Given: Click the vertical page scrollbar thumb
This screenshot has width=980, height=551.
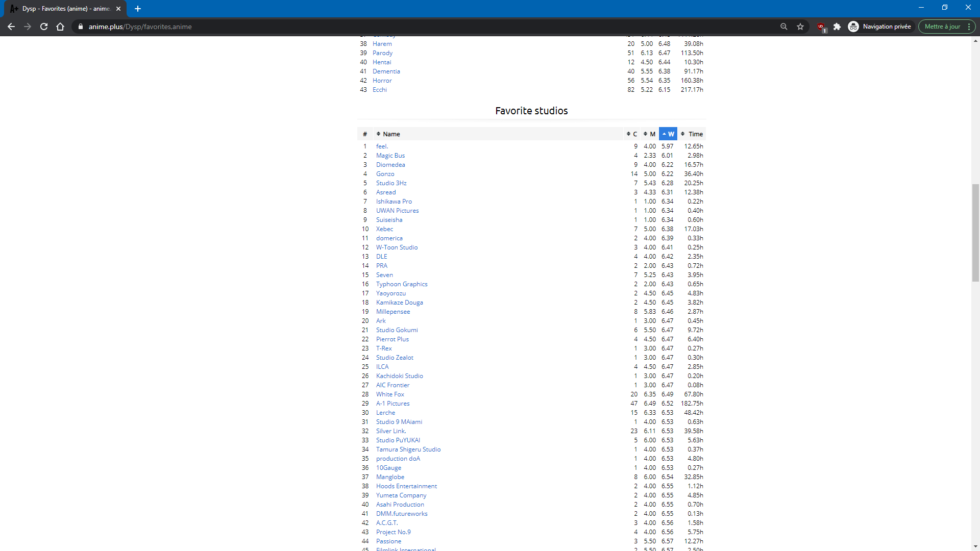Looking at the screenshot, I should 975,232.
